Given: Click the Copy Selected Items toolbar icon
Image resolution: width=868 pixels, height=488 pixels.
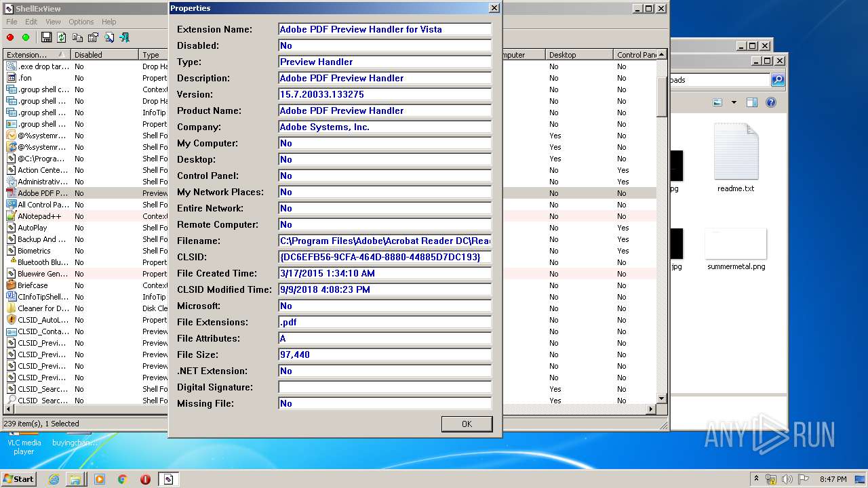Looking at the screenshot, I should (77, 37).
